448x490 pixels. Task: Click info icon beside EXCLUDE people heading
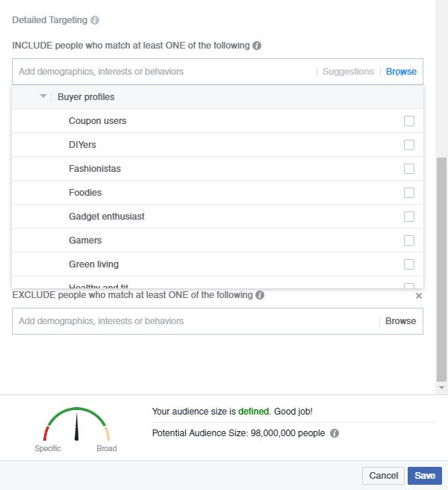click(x=260, y=295)
